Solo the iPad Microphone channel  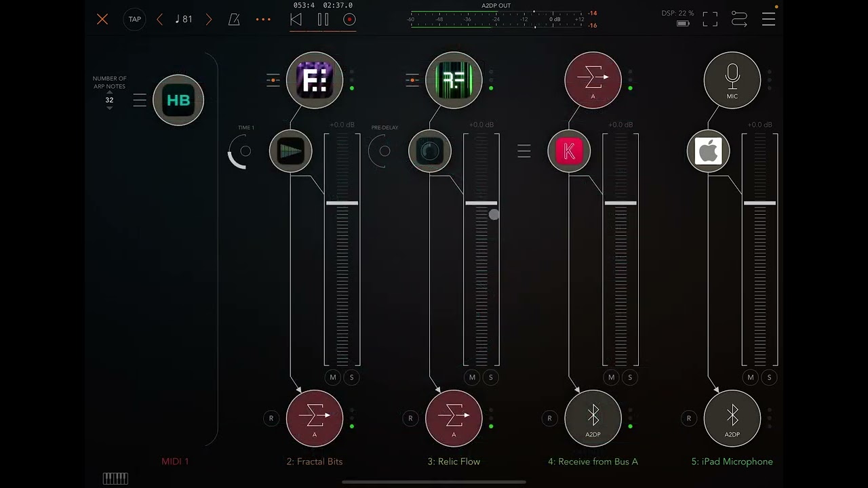click(x=769, y=378)
